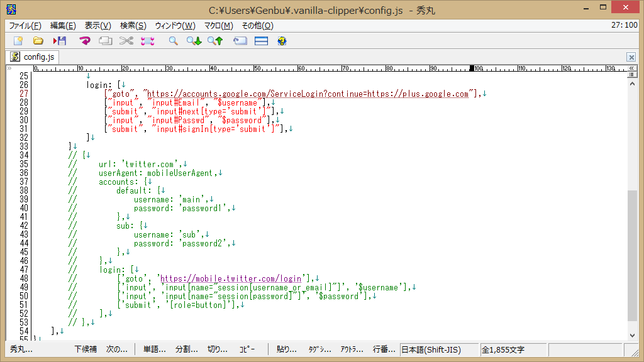Click the Save floppy disk icon
Viewport: 644px width, 362px height.
60,41
